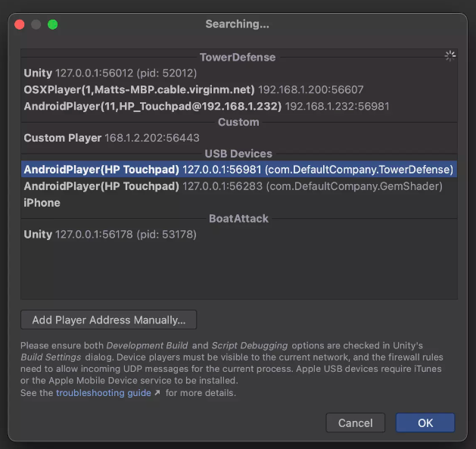Click the green zoom window button

pos(53,24)
